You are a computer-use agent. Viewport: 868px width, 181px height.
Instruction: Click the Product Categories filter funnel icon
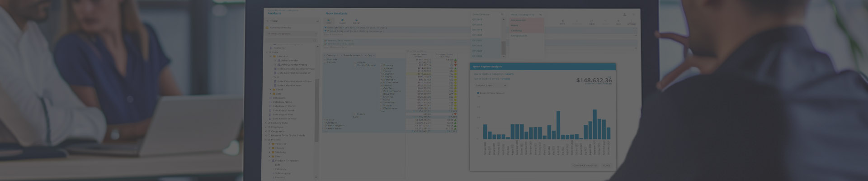pyautogui.click(x=540, y=15)
